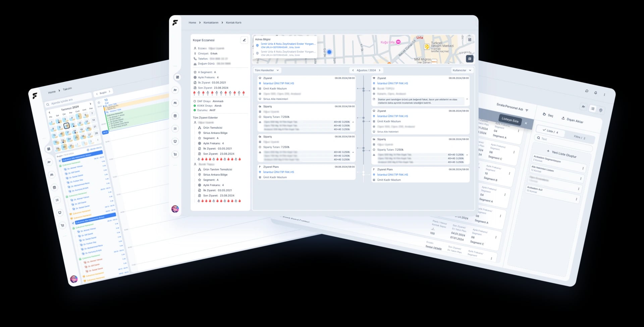
Task: Open the chat bubble icon in right panel
Action: coord(587,91)
